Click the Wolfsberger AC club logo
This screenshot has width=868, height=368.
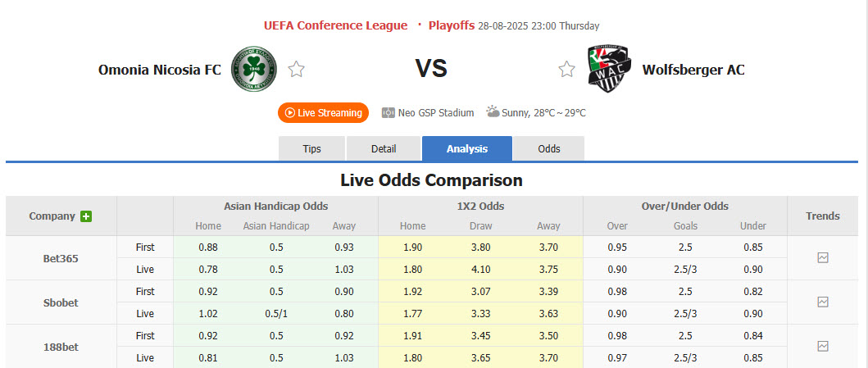pyautogui.click(x=609, y=69)
